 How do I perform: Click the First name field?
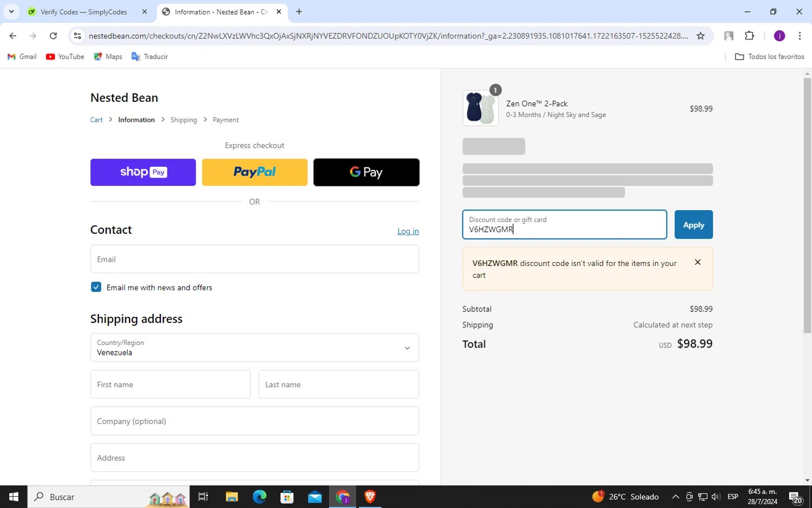(x=170, y=384)
